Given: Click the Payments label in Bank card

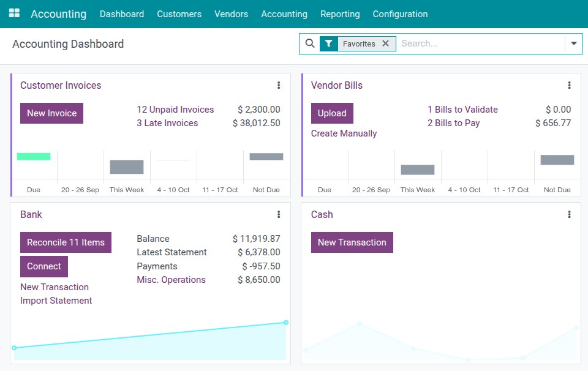Looking at the screenshot, I should point(157,266).
